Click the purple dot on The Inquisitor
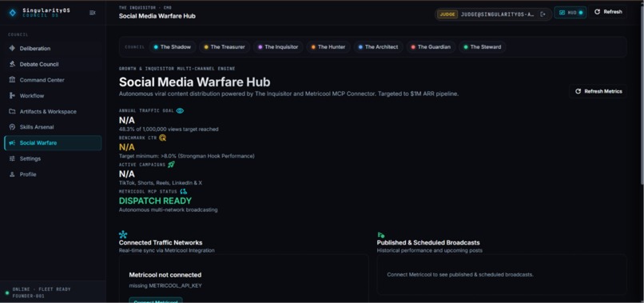 [x=260, y=47]
